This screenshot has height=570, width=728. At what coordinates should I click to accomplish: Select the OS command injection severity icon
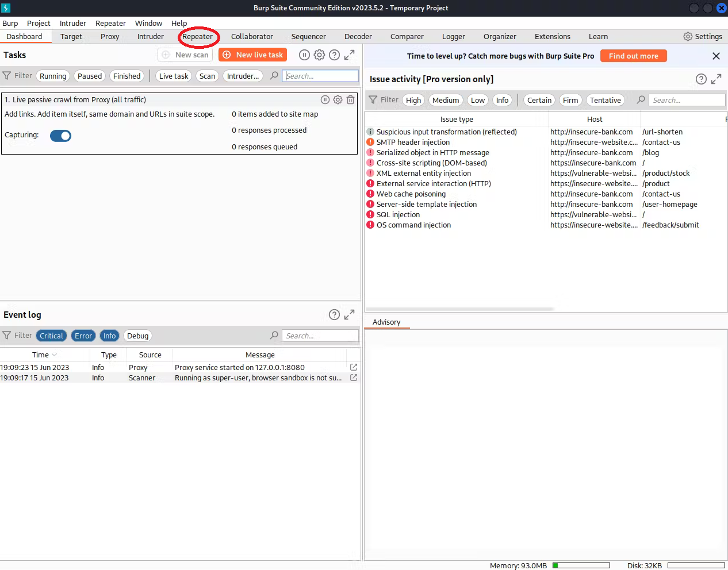click(x=370, y=225)
